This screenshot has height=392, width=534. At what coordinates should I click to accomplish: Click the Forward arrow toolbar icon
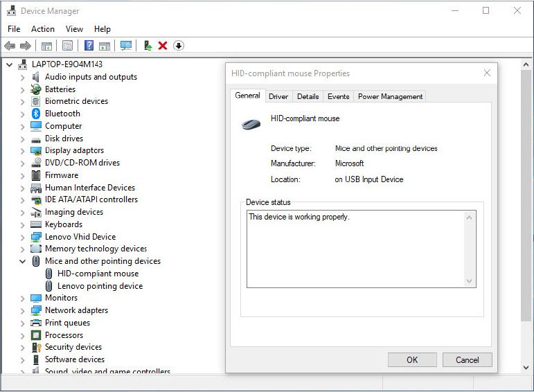(x=26, y=46)
